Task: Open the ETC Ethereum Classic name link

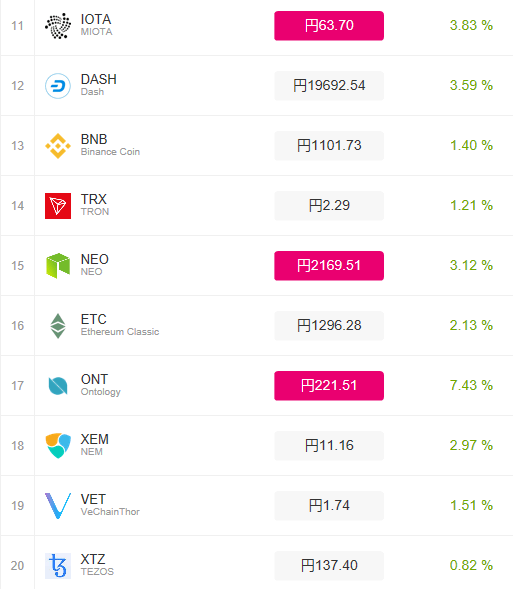Action: [x=120, y=325]
